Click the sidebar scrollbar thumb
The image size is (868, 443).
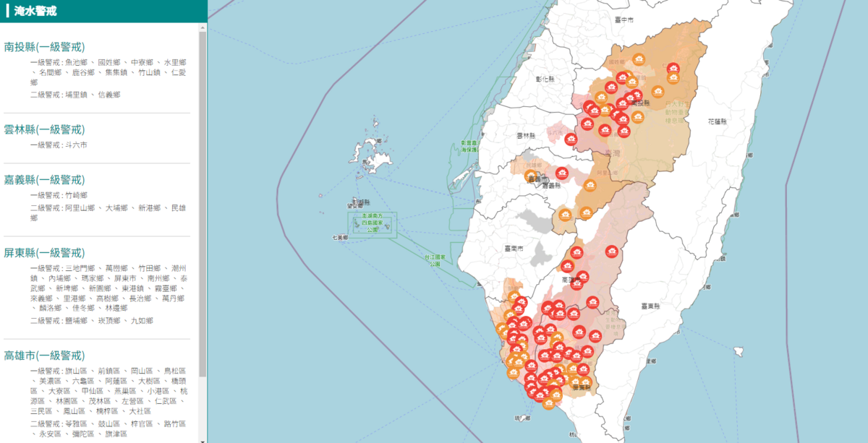(203, 202)
